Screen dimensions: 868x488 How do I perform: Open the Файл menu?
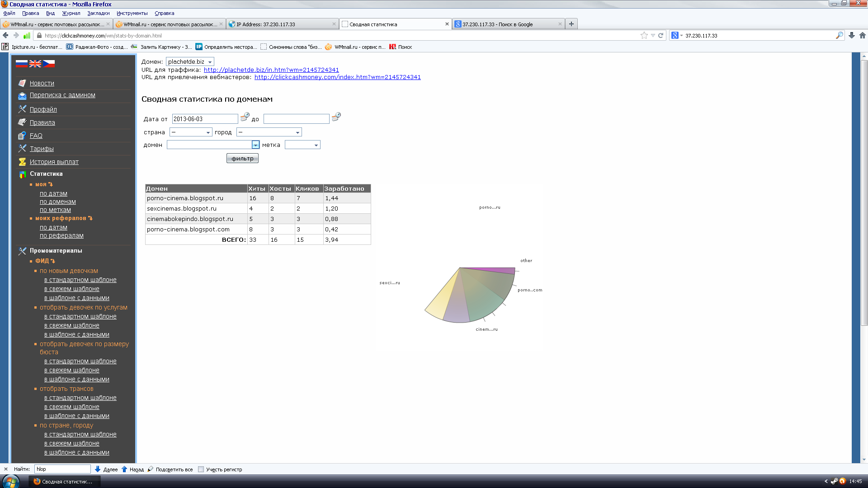(9, 13)
